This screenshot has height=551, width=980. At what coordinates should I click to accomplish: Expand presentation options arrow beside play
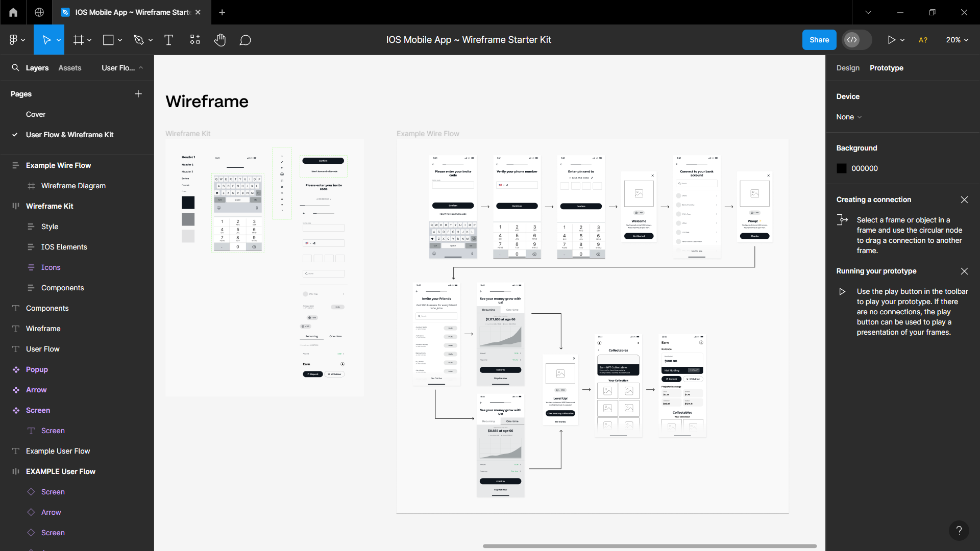pyautogui.click(x=902, y=40)
